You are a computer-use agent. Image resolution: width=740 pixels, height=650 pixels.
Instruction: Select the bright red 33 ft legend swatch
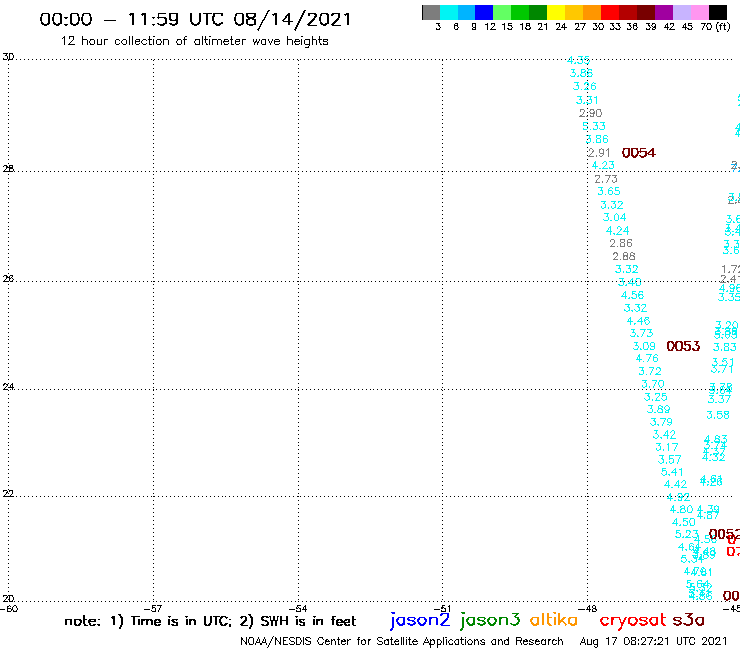[610, 12]
